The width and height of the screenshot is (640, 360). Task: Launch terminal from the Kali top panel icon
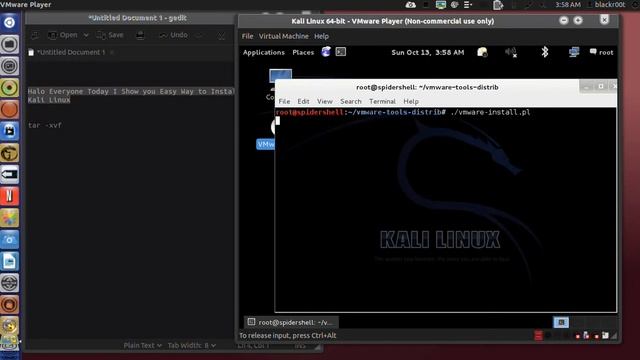coord(340,52)
